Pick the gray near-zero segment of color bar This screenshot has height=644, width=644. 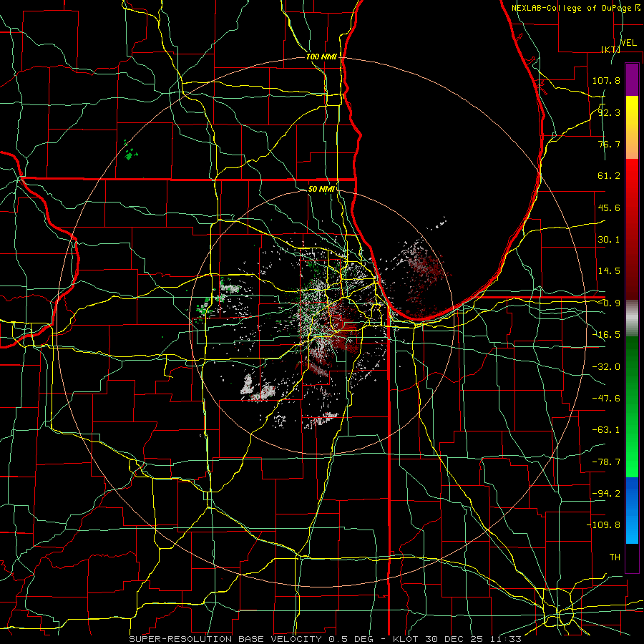(x=632, y=318)
